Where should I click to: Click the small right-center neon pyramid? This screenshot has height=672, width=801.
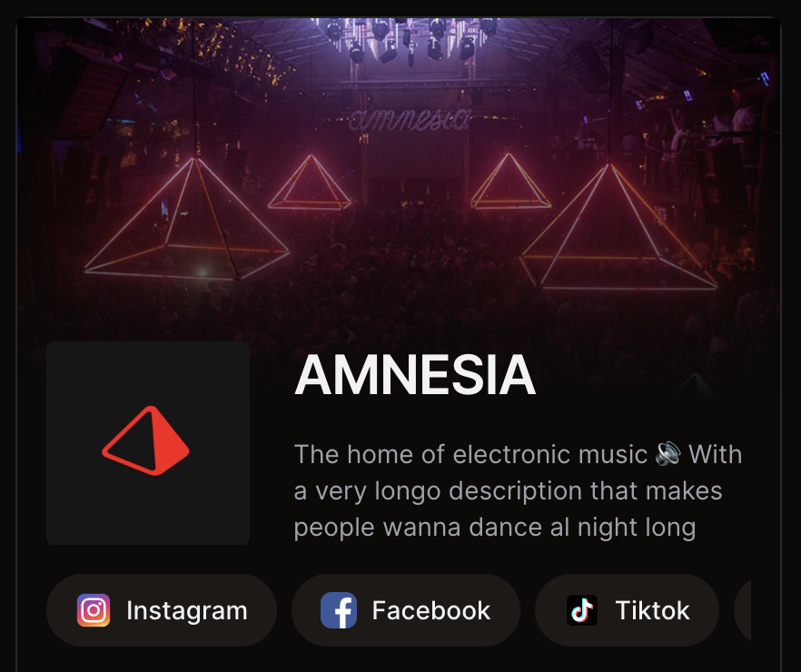point(510,181)
